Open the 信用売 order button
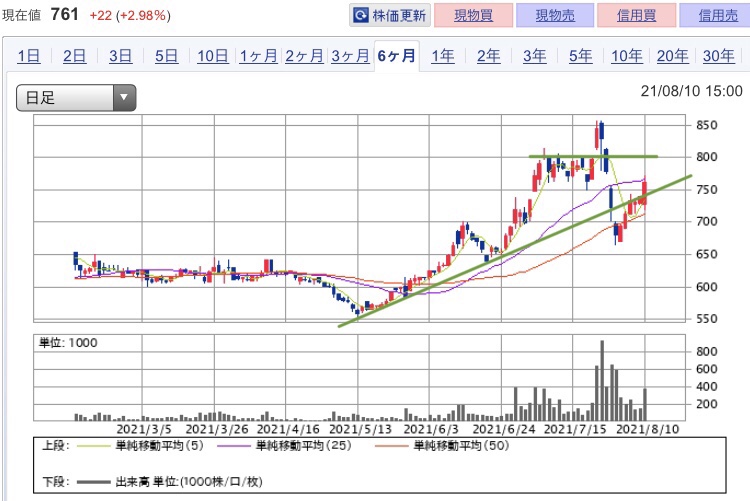The width and height of the screenshot is (750, 501). [717, 15]
